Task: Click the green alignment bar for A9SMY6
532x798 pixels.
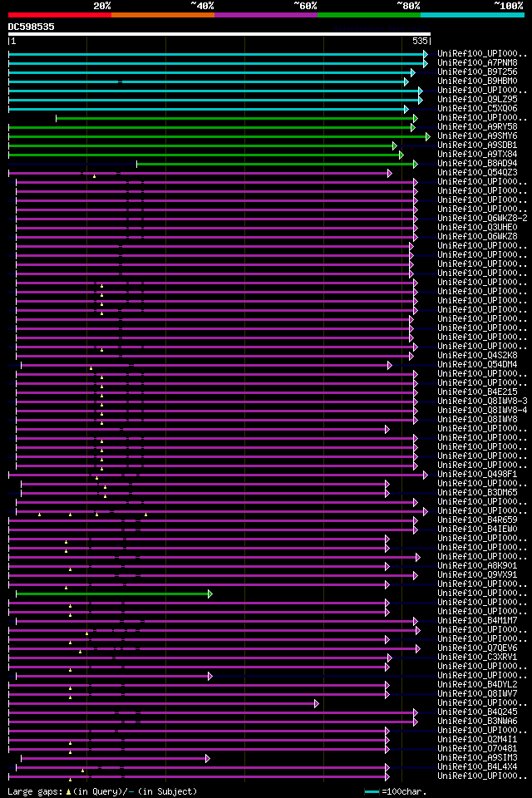Action: click(219, 136)
